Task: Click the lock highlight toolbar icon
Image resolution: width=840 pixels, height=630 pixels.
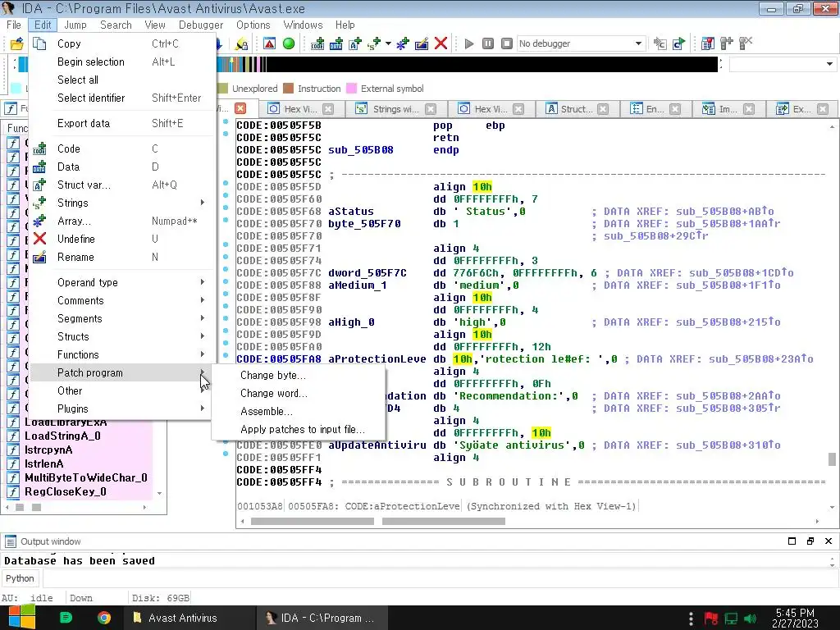Action: [x=242, y=43]
